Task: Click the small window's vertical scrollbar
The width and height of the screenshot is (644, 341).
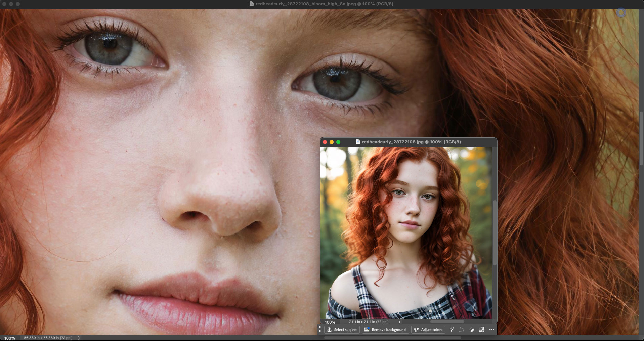Action: pyautogui.click(x=495, y=232)
